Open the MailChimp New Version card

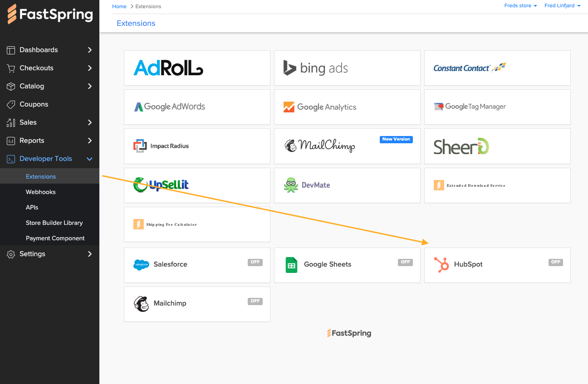pos(347,146)
